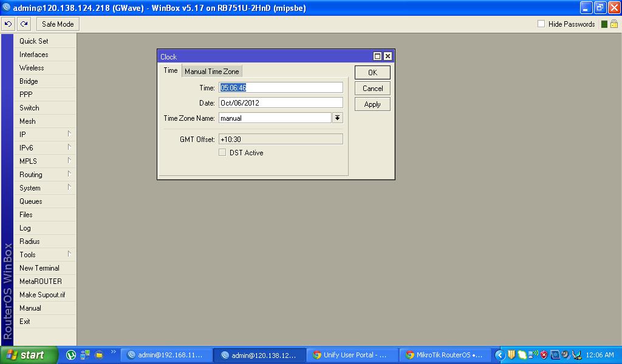
Task: Open the Log menu item
Action: (44, 228)
